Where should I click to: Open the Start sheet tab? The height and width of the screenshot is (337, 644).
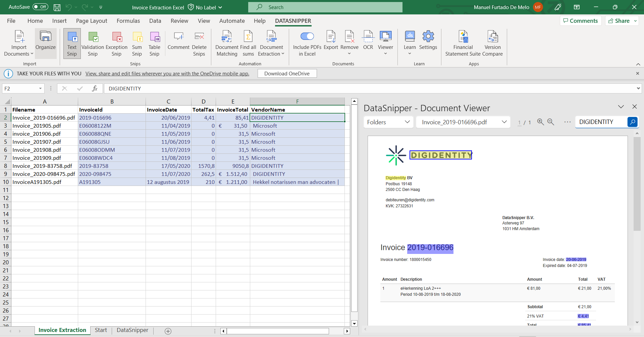[x=101, y=330]
